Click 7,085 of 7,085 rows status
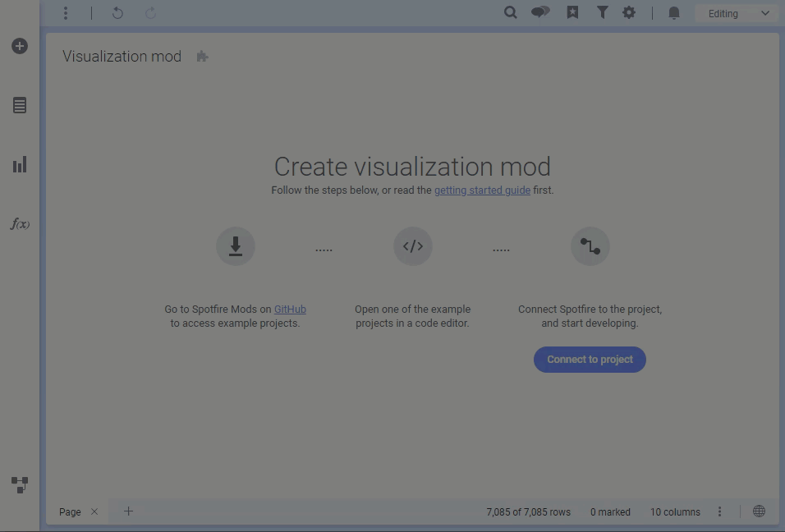Screen dimensions: 785x532 coord(528,512)
